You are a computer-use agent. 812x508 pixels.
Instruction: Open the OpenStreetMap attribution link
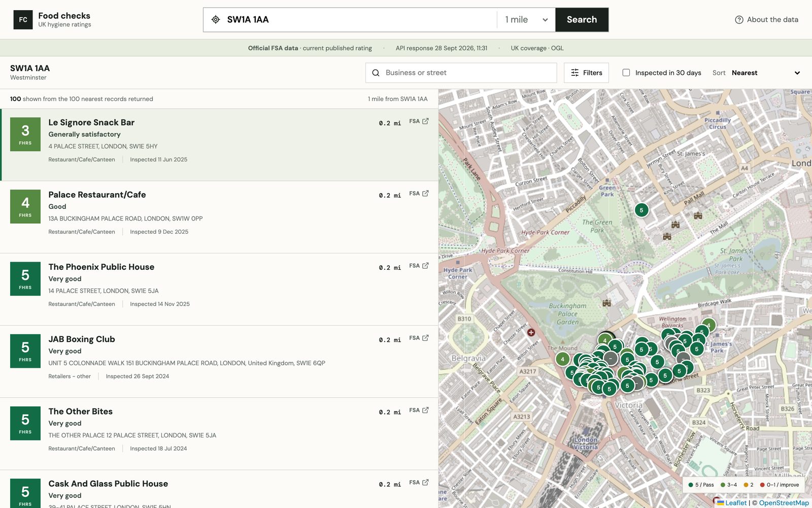coord(784,503)
